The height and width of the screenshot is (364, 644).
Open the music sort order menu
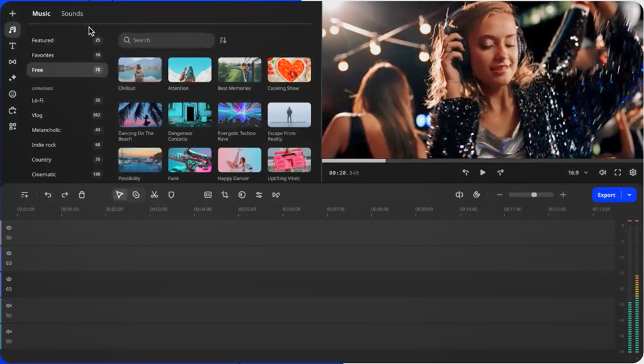tap(223, 40)
